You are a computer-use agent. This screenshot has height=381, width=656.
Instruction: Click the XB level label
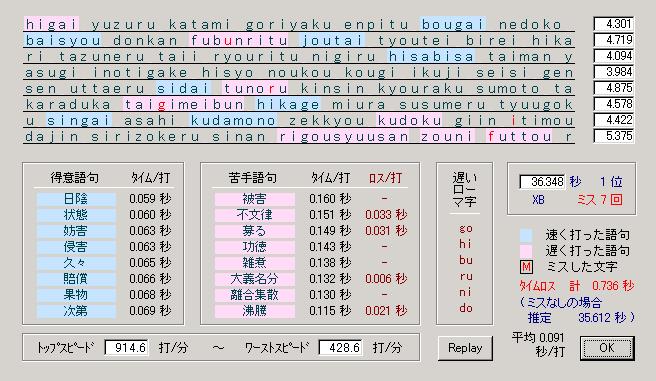coord(538,200)
